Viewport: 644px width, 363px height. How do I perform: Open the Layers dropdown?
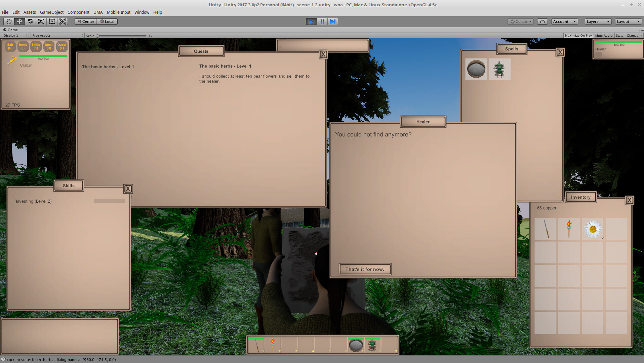(598, 21)
